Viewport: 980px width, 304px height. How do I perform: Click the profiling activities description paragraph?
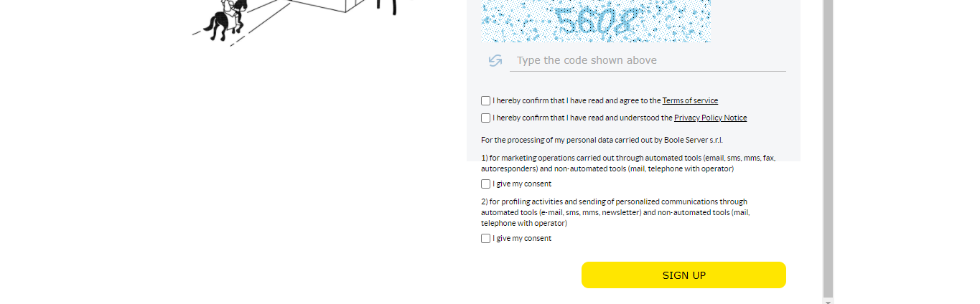(615, 212)
